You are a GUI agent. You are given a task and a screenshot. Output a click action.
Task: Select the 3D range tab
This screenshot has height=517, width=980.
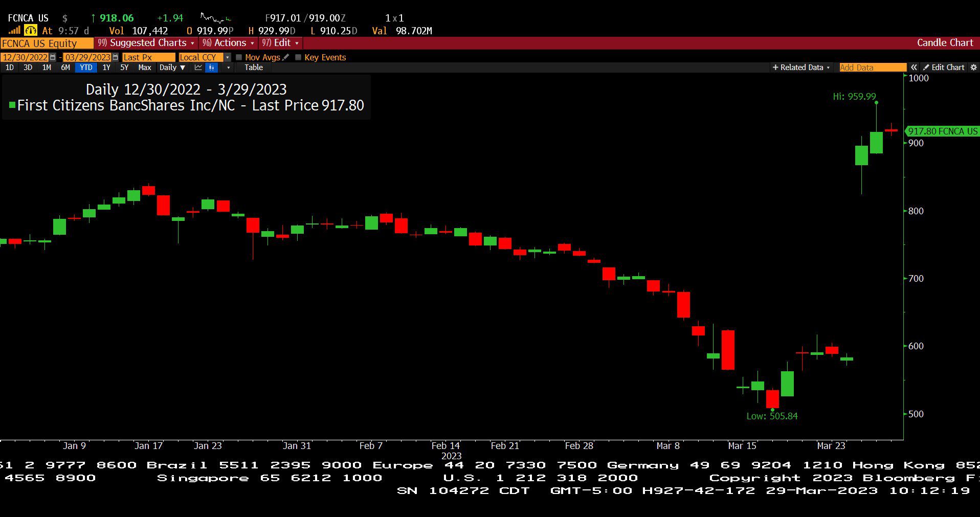click(x=28, y=68)
